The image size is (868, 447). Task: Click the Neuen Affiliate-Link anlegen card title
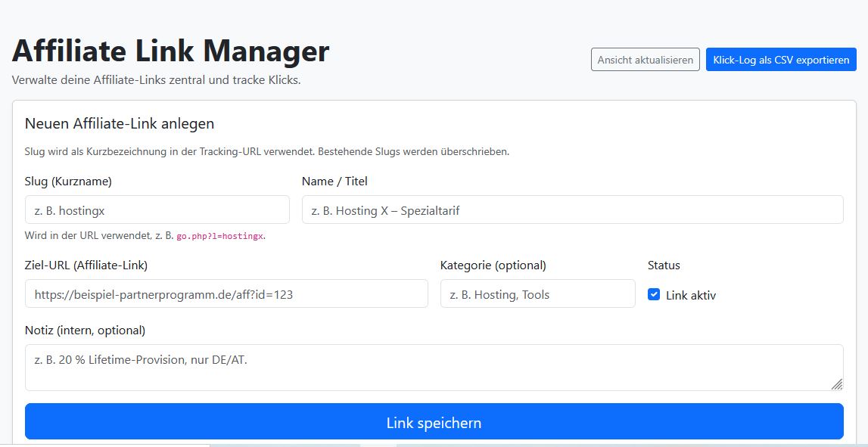pos(120,123)
